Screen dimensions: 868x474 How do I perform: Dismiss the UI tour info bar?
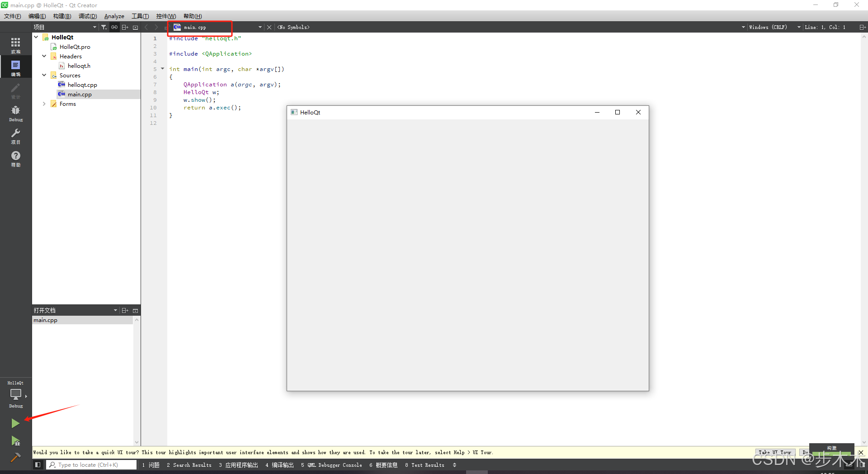(x=861, y=452)
